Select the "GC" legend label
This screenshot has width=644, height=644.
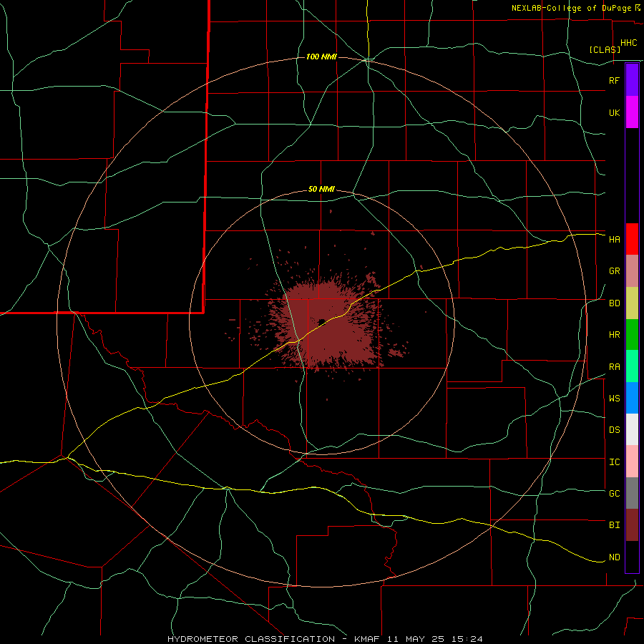[614, 494]
